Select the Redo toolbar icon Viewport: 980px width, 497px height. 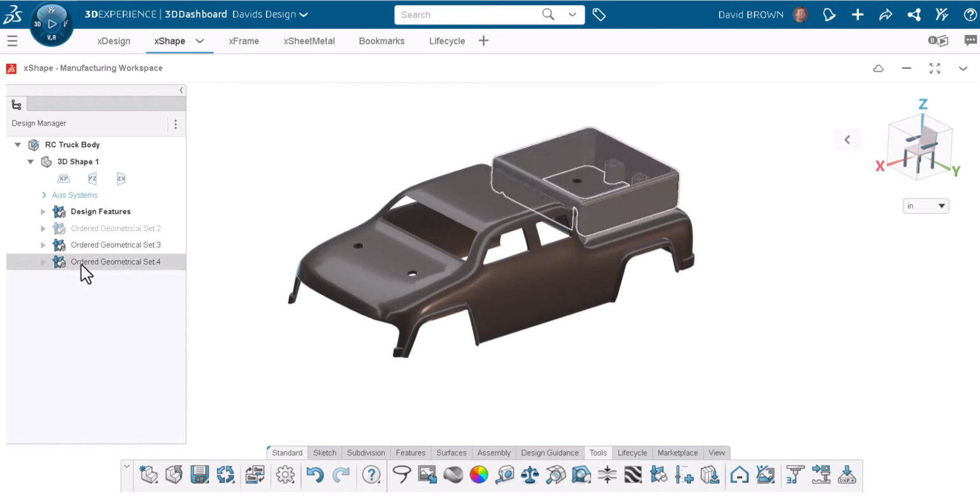click(x=340, y=475)
